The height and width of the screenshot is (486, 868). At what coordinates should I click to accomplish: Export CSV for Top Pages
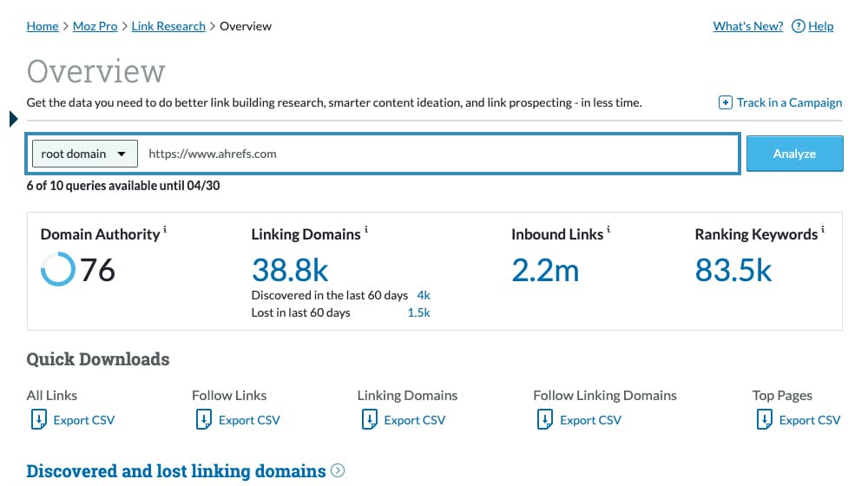coord(809,420)
